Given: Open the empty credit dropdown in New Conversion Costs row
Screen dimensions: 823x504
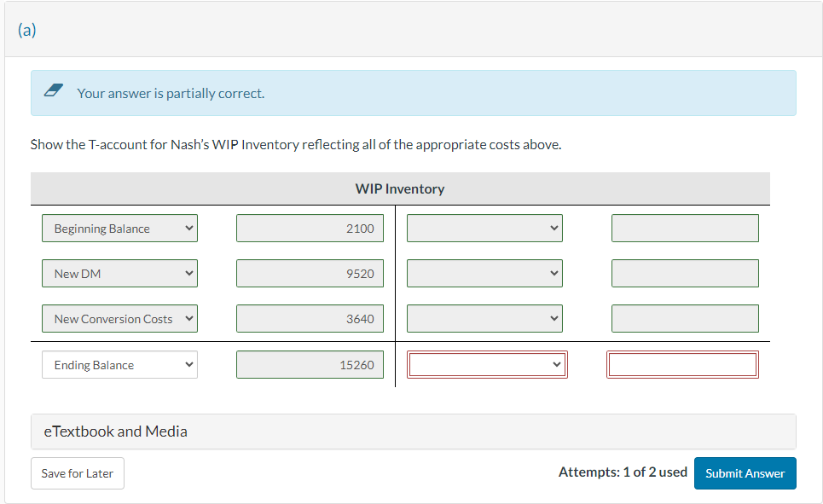Looking at the screenshot, I should 484,319.
